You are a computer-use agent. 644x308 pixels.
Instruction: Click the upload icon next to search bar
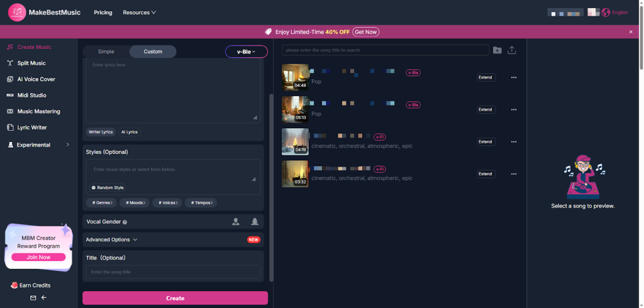click(x=512, y=50)
